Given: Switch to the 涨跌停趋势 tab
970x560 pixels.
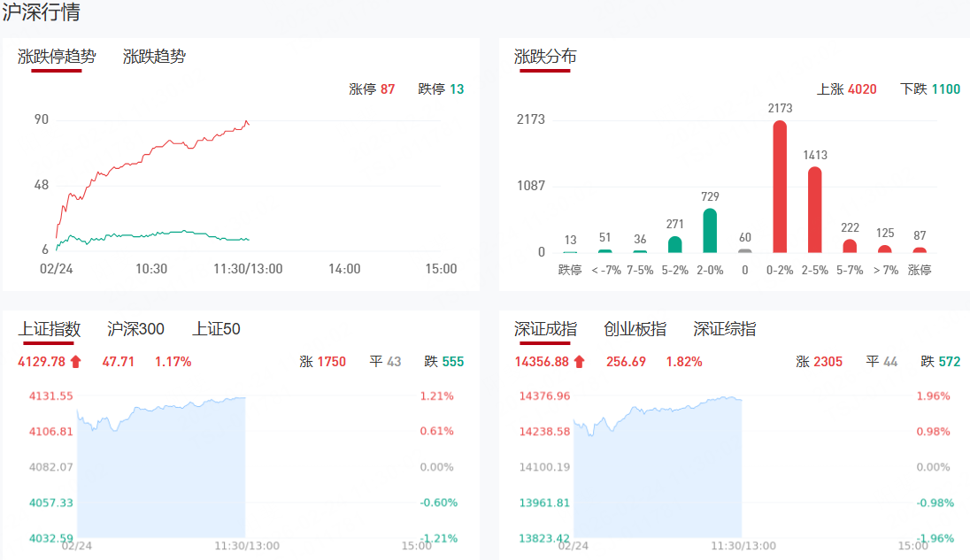Looking at the screenshot, I should pyautogui.click(x=57, y=57).
